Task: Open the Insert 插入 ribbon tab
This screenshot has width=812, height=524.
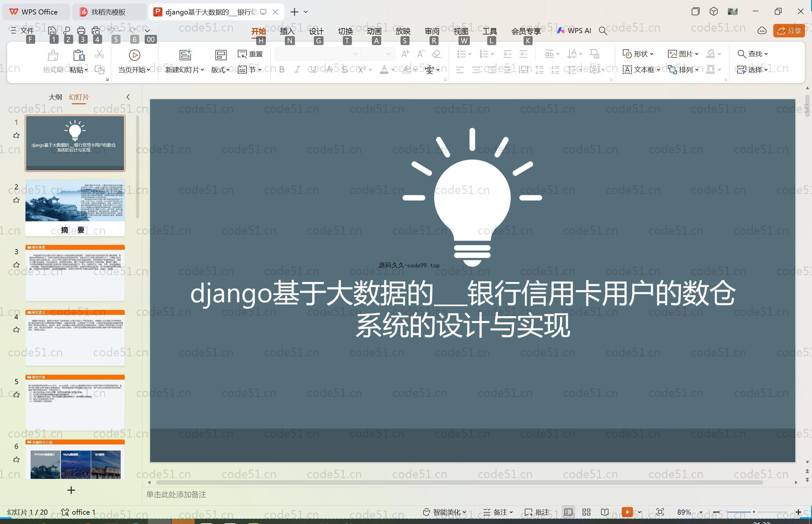Action: click(287, 31)
